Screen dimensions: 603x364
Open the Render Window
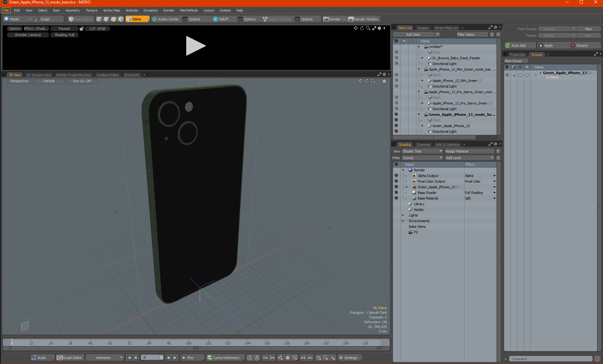364,19
